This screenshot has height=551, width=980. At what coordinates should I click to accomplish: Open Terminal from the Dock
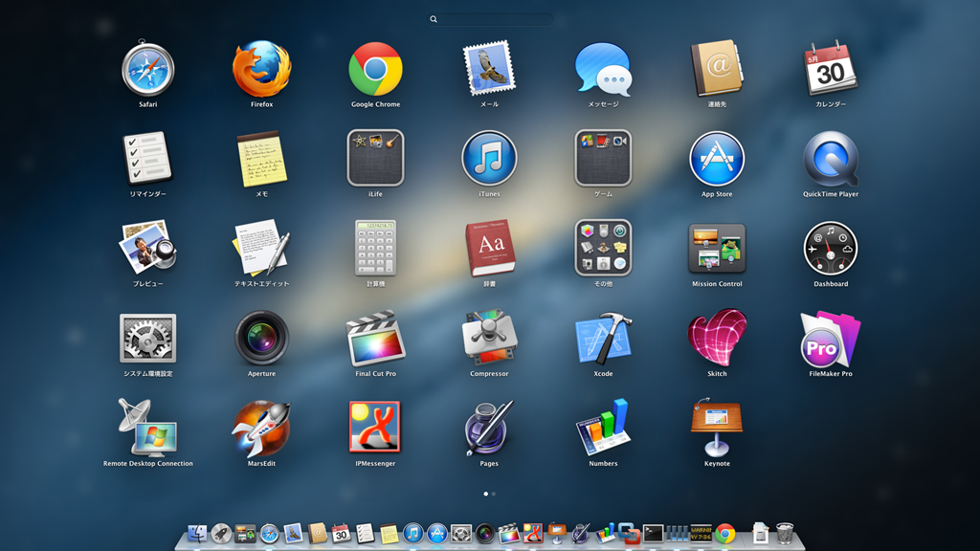tap(653, 534)
